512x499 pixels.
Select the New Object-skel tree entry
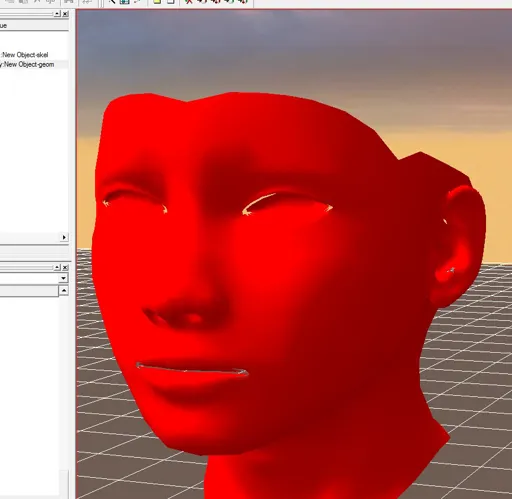[x=25, y=55]
